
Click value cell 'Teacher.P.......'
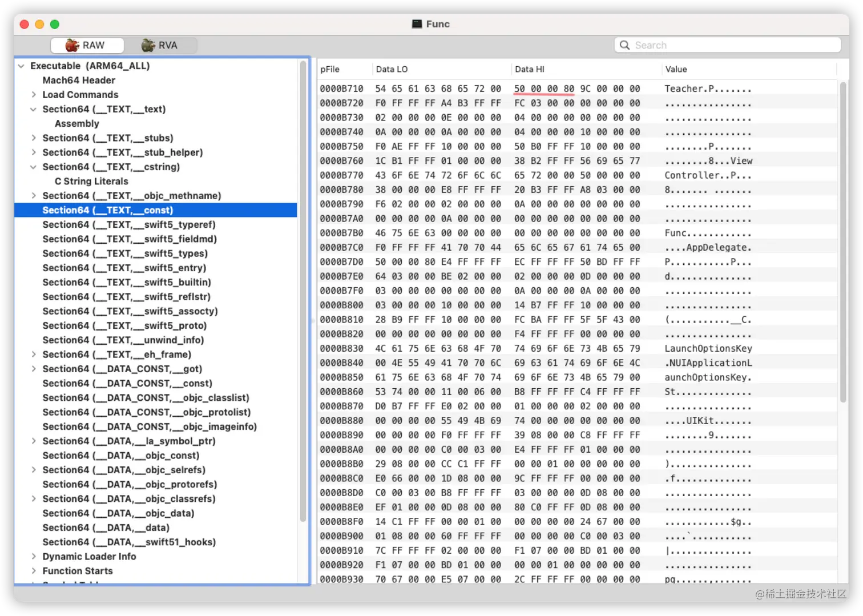tap(708, 88)
